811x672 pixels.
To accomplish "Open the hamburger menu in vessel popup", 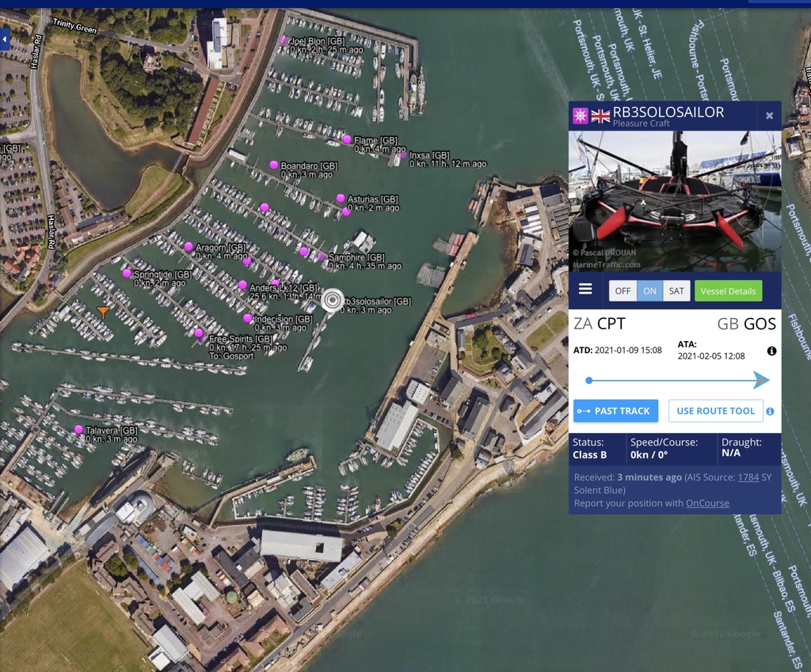I will click(585, 289).
